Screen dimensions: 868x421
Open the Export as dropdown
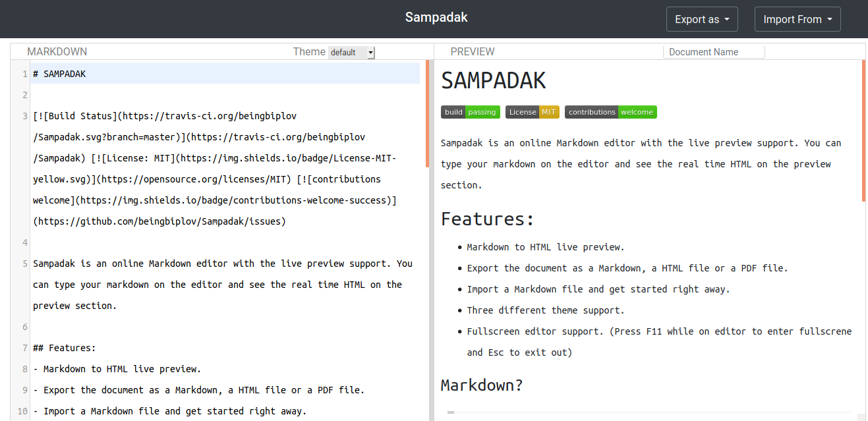coord(702,19)
